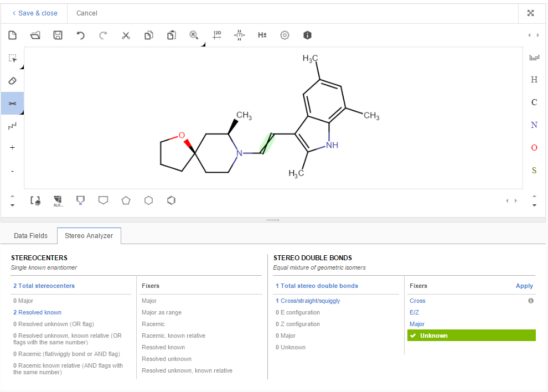This screenshot has width=548, height=392.
Task: Select the eraser tool
Action: point(12,81)
